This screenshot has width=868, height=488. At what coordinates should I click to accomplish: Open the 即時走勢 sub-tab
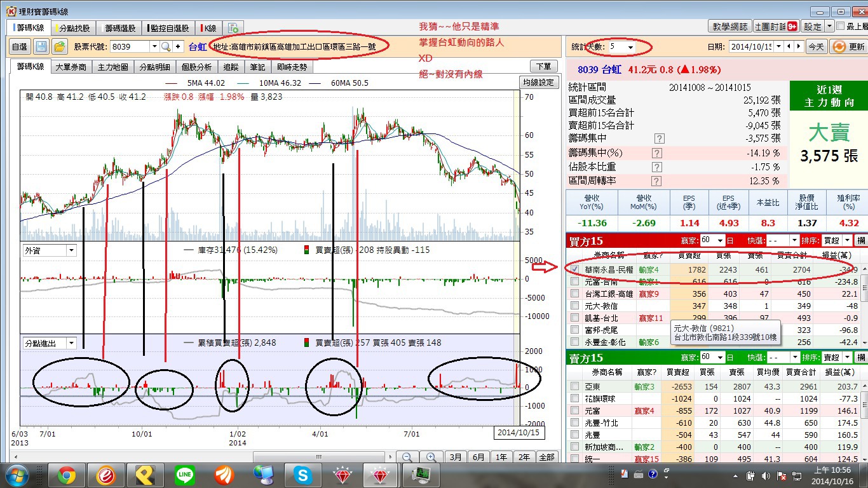click(x=292, y=67)
